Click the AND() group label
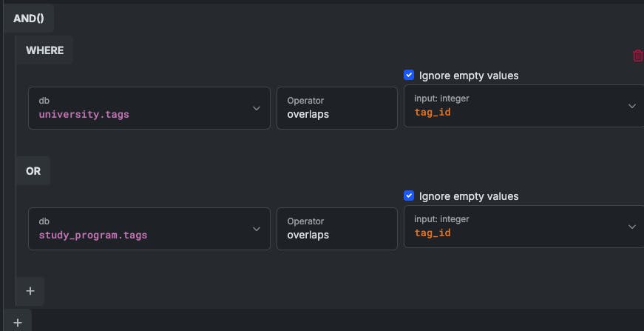This screenshot has width=644, height=331. tap(29, 18)
